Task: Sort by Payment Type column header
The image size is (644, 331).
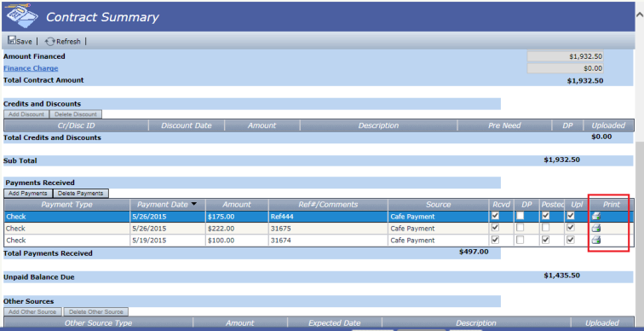Action: (67, 205)
